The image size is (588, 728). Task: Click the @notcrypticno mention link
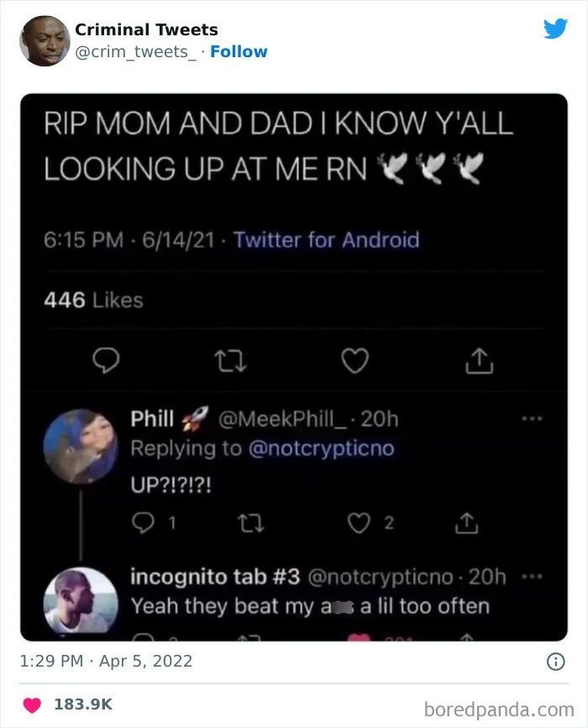click(x=321, y=449)
